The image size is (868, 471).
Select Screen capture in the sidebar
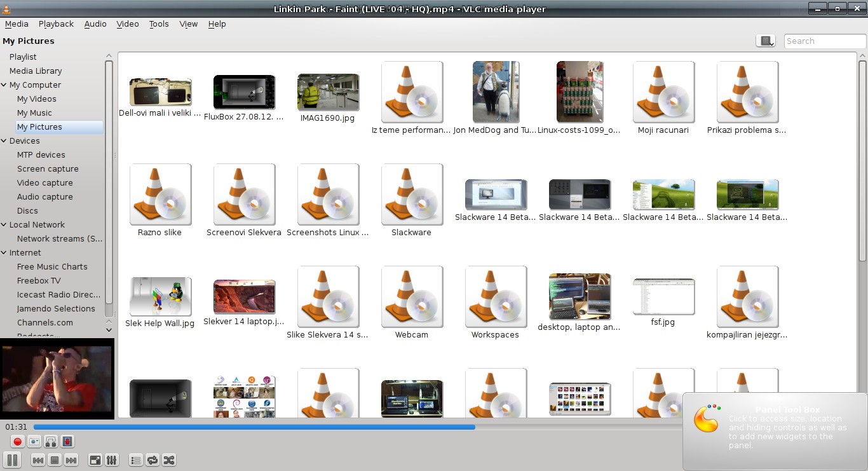pyautogui.click(x=48, y=169)
